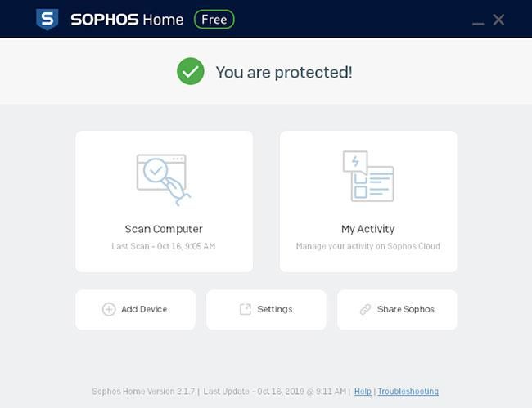Open My Activity via its title text
This screenshot has width=532, height=408.
pos(368,230)
